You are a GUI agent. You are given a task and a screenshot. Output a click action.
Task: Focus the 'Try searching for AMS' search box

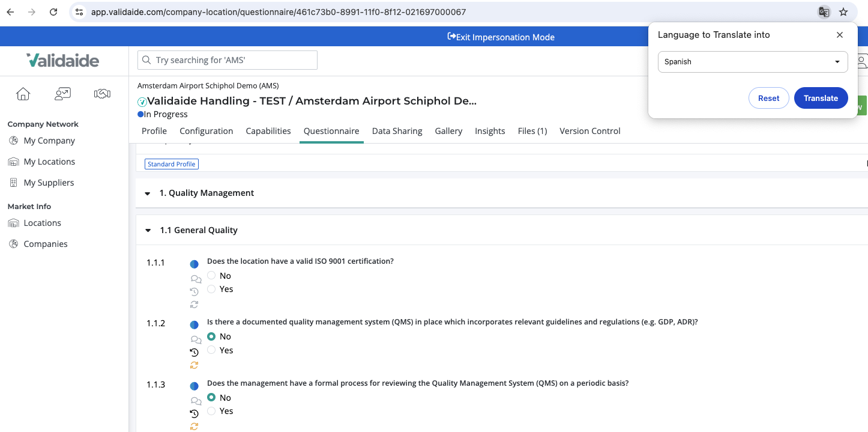coord(228,60)
